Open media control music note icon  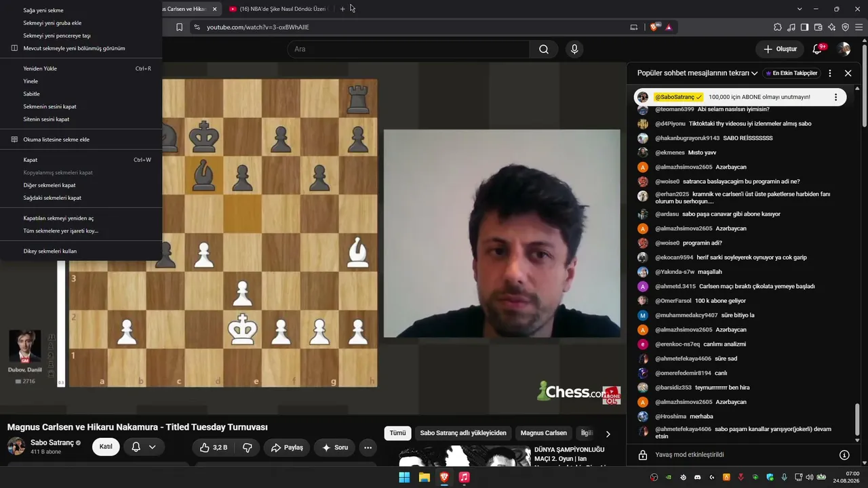[791, 27]
